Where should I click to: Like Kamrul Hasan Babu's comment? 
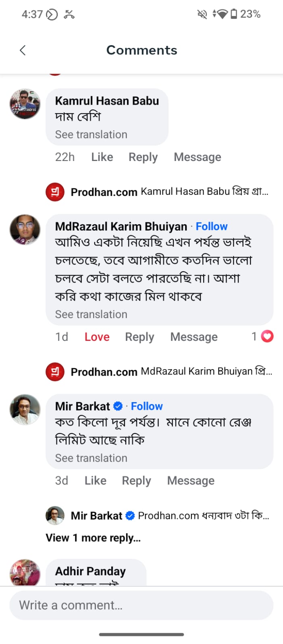[x=102, y=157]
